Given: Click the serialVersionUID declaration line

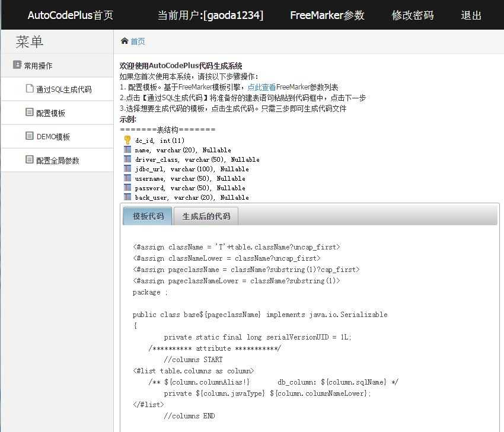Looking at the screenshot, I should coord(257,337).
